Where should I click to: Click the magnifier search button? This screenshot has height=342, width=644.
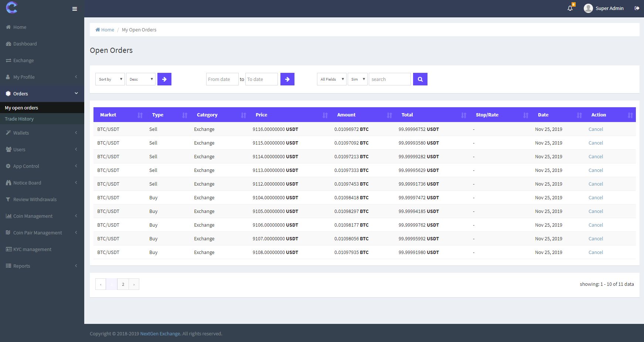420,79
